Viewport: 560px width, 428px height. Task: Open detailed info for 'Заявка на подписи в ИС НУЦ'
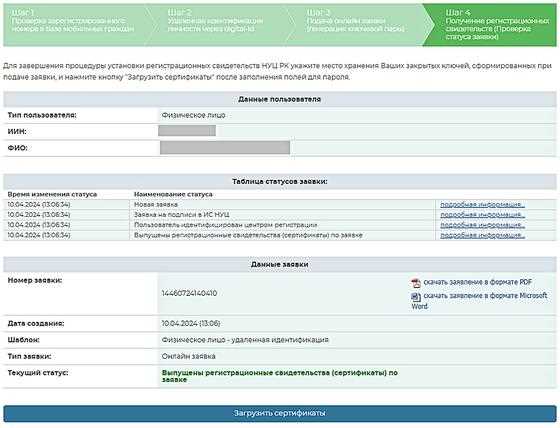pos(482,215)
